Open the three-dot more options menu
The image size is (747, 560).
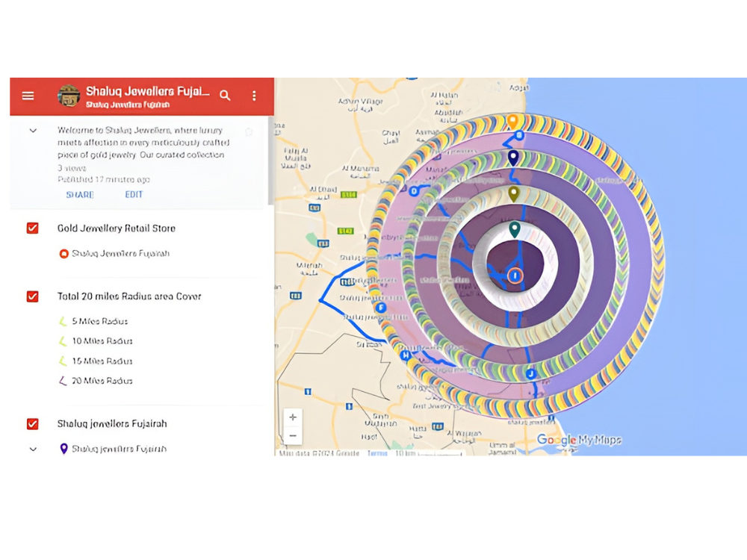point(254,96)
